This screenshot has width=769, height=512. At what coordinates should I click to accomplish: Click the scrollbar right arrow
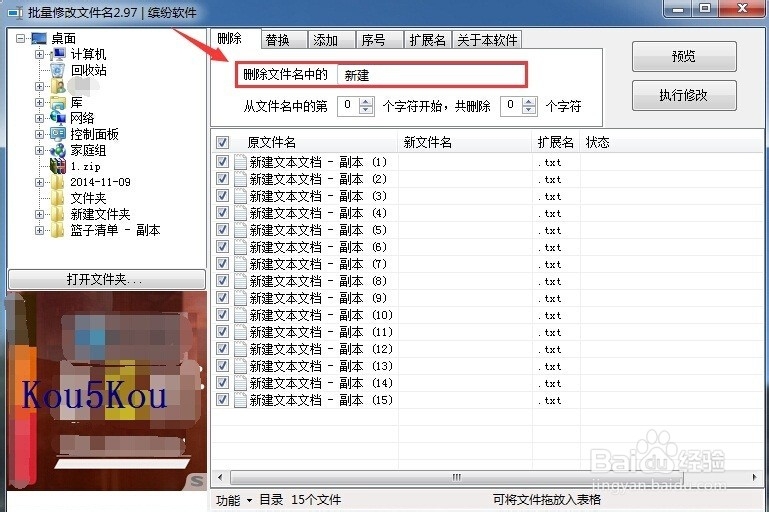pyautogui.click(x=754, y=477)
